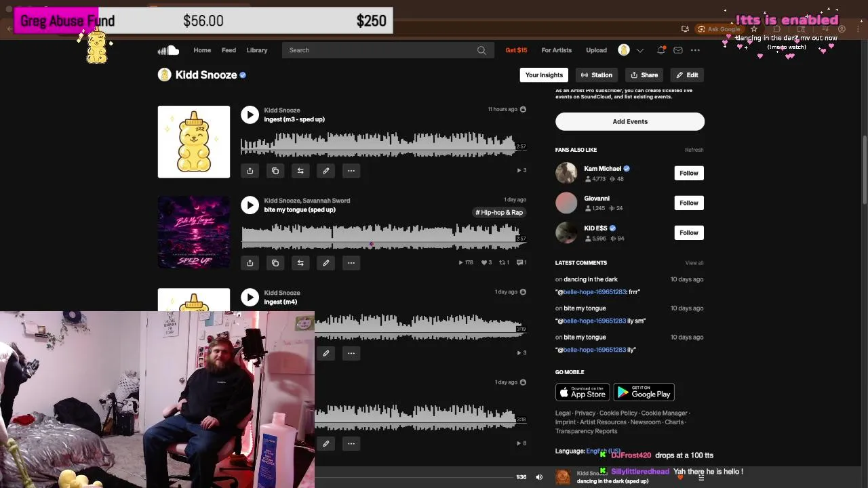Screen dimensions: 868x488
Task: Go to the Home tab
Action: tap(202, 50)
